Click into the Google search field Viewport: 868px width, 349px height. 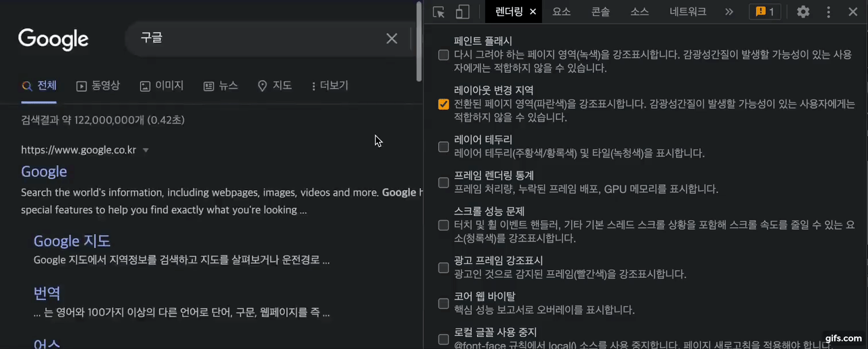[x=258, y=38]
